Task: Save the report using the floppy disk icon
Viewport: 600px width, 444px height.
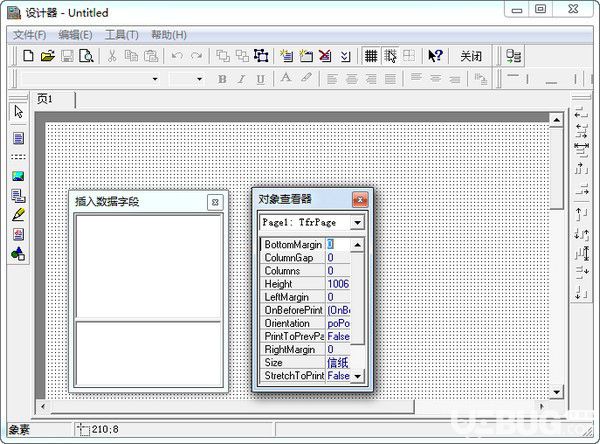Action: [67, 56]
